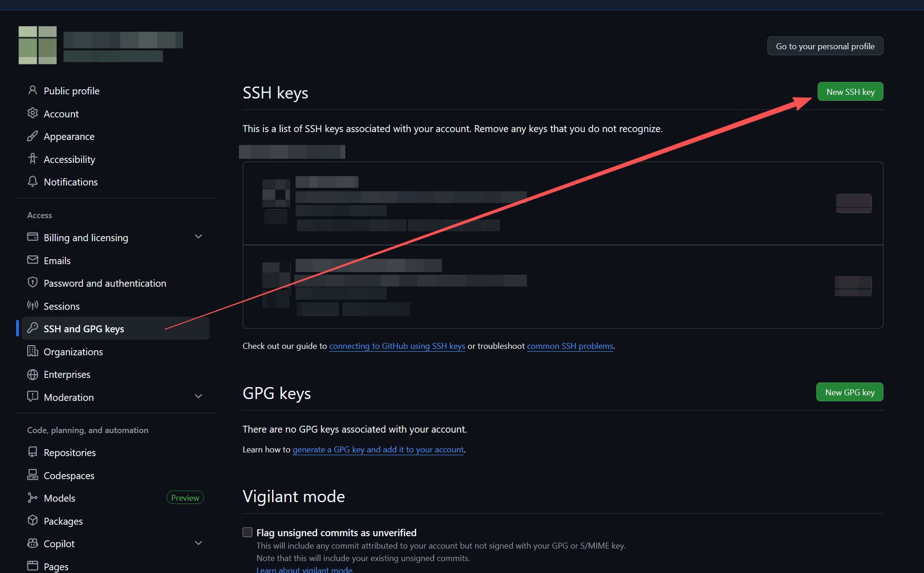The height and width of the screenshot is (573, 924).
Task: Open Account settings via the gear icon
Action: [x=33, y=113]
